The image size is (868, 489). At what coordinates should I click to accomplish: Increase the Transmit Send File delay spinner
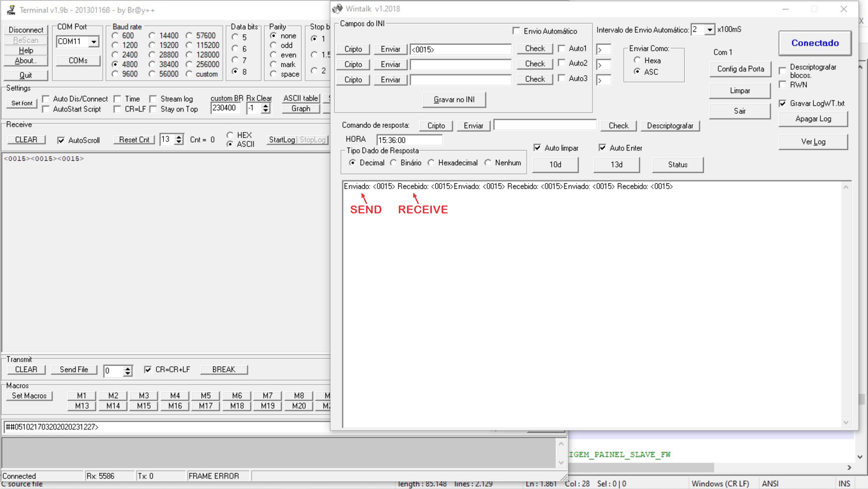tap(127, 368)
